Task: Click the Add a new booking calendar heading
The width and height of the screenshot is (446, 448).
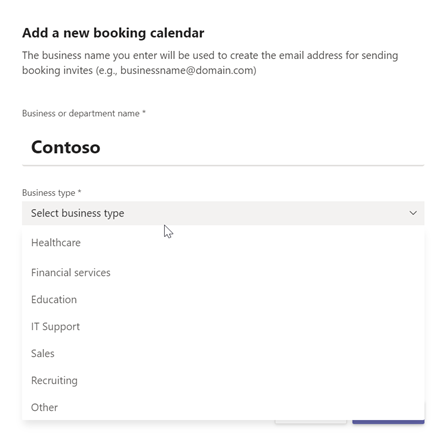Action: (x=113, y=33)
